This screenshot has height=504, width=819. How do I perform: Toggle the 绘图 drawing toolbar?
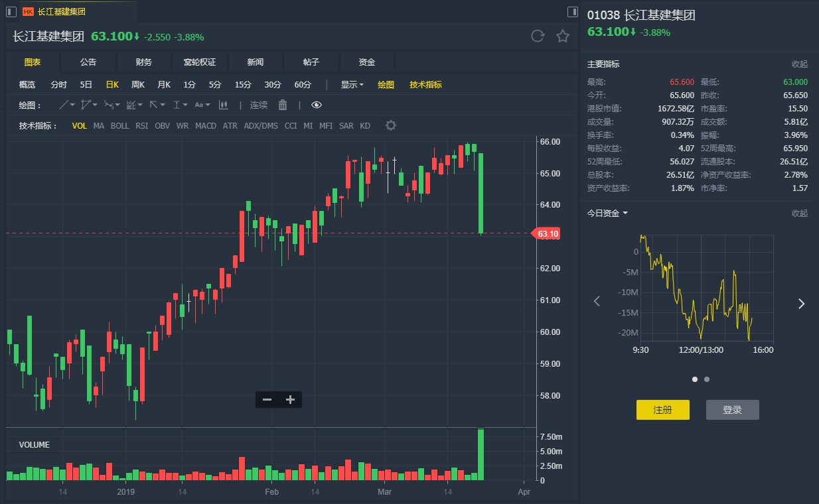coord(386,84)
